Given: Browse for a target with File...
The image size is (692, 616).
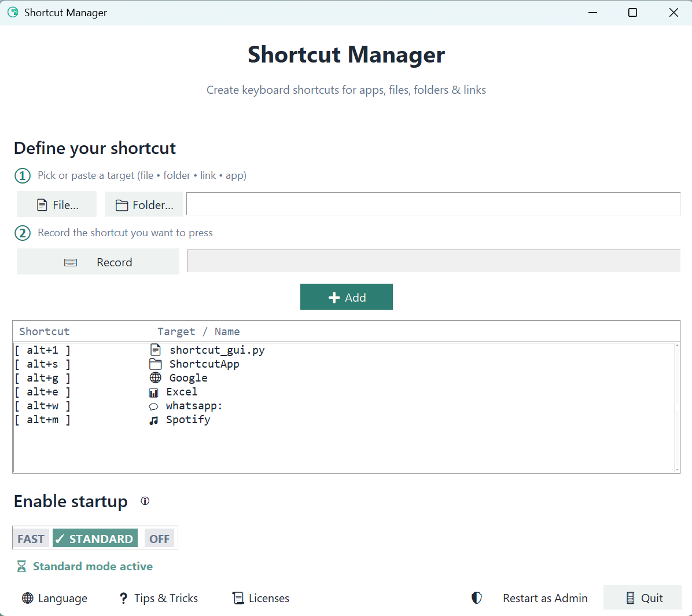Looking at the screenshot, I should 57,204.
